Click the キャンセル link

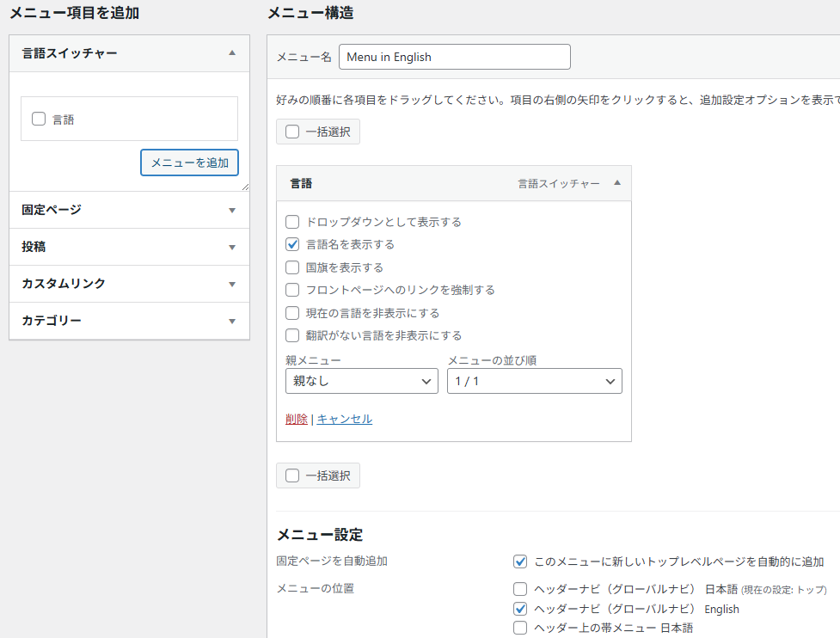pyautogui.click(x=345, y=420)
